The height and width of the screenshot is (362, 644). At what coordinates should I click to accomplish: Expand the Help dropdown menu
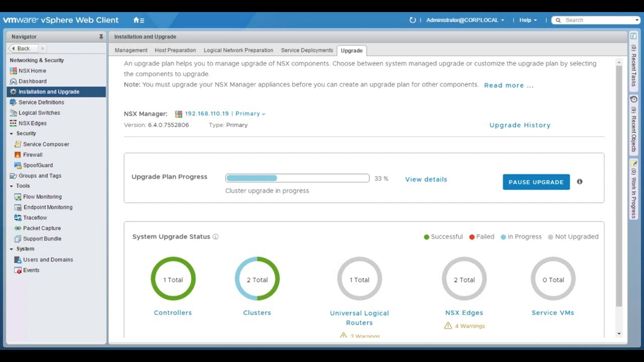pyautogui.click(x=528, y=20)
